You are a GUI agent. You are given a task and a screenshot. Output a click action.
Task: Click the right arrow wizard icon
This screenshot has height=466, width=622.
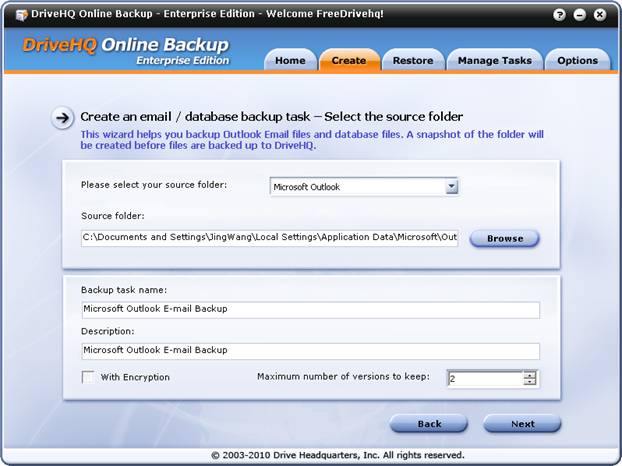tap(63, 117)
